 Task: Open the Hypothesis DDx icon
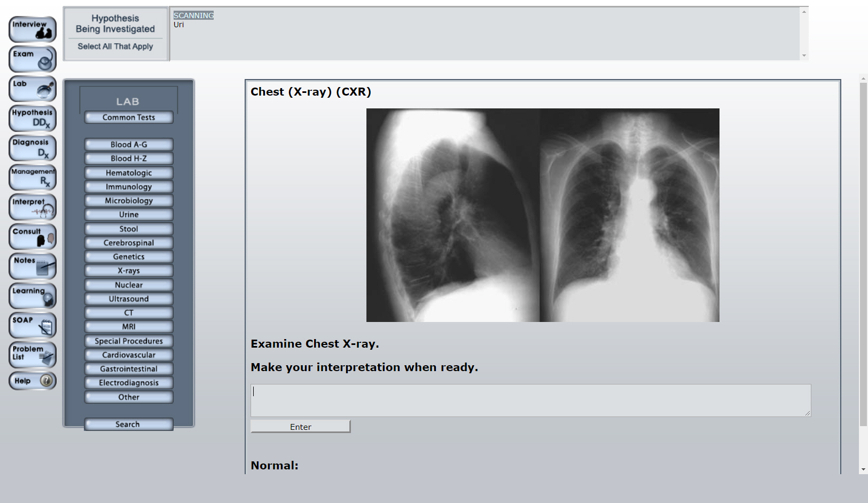(33, 118)
